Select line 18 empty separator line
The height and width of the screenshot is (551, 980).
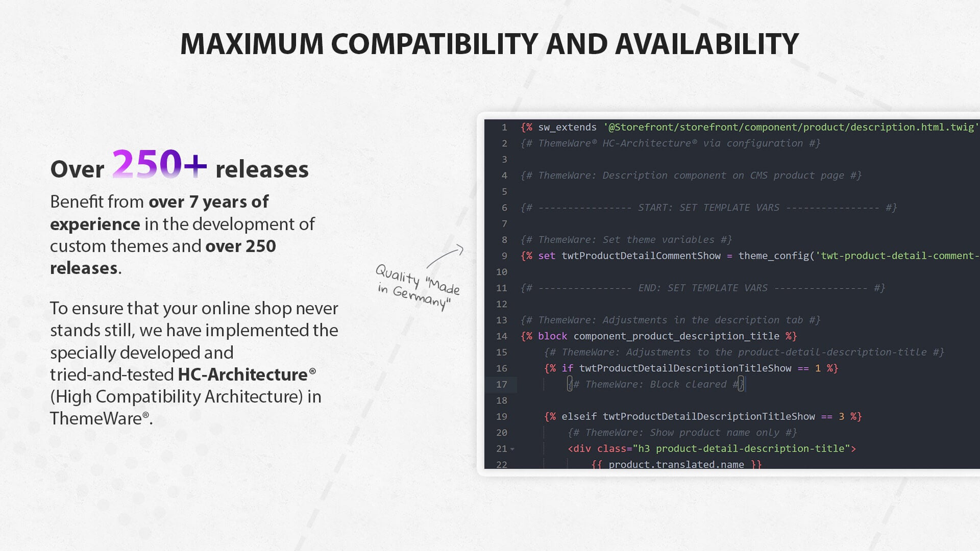(606, 400)
